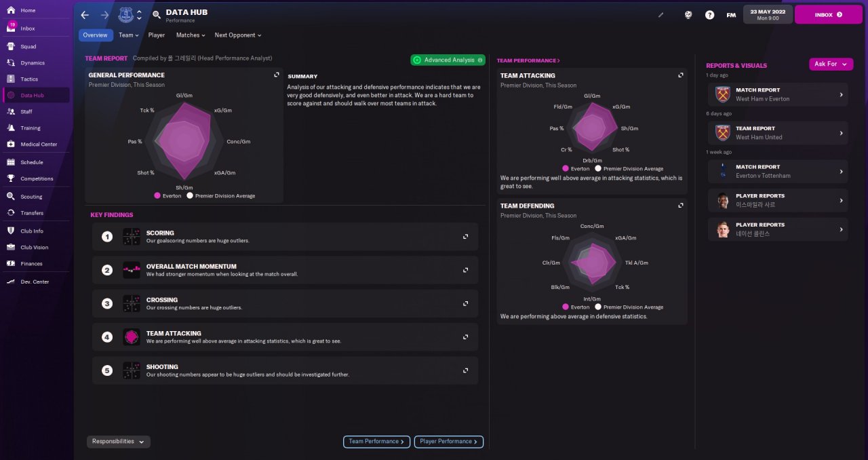Screen dimensions: 868x460
Task: Open the club switcher up/down arrows
Action: pos(140,15)
